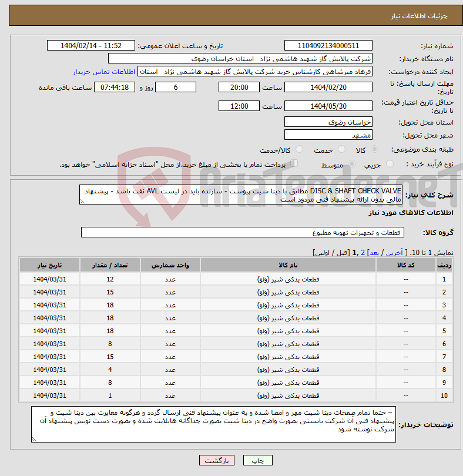Click the request creator field فرهاد میرشاهی
This screenshot has width=463, height=476.
255,72
